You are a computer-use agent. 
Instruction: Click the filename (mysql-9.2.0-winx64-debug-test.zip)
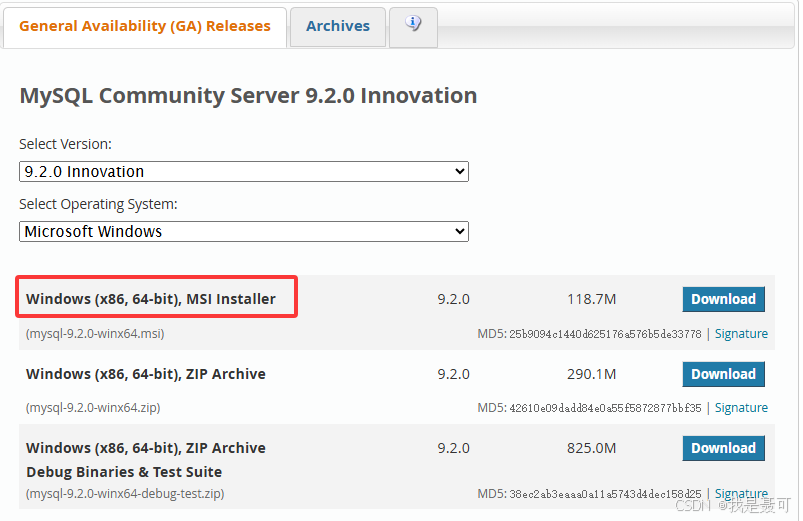tap(125, 494)
